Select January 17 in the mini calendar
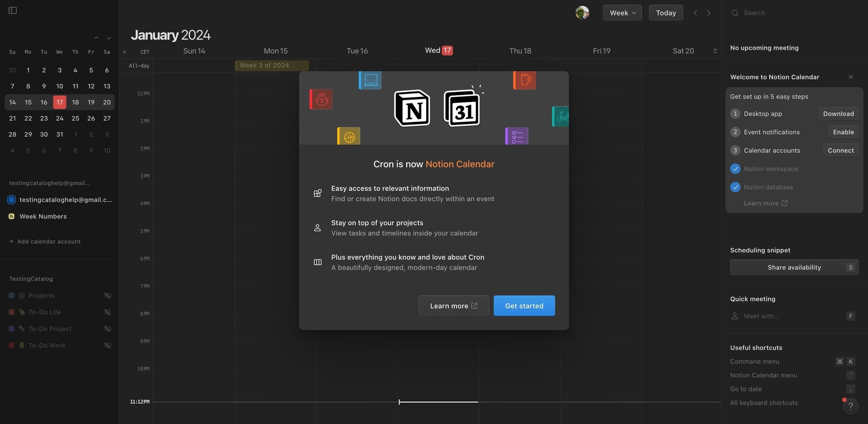Image resolution: width=868 pixels, height=424 pixels. tap(59, 102)
